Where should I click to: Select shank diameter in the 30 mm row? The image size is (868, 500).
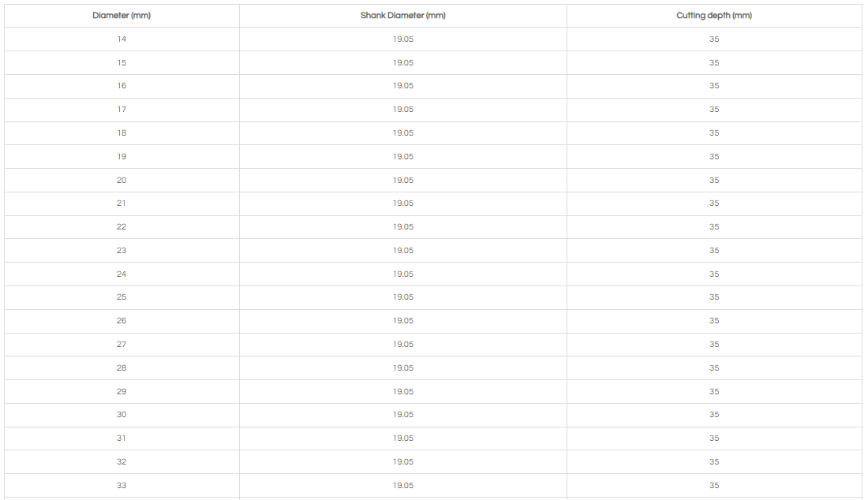tap(402, 415)
